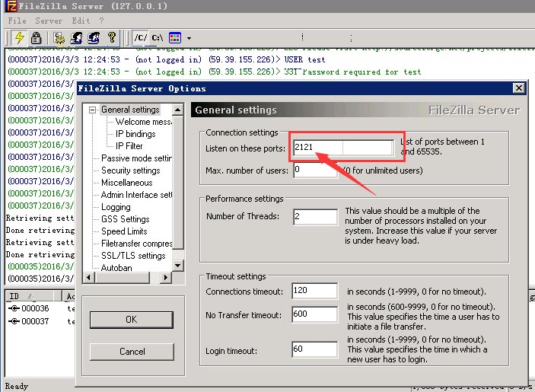Select Passive mode settings tree item
Screen dimensions: 535x392
pos(136,158)
